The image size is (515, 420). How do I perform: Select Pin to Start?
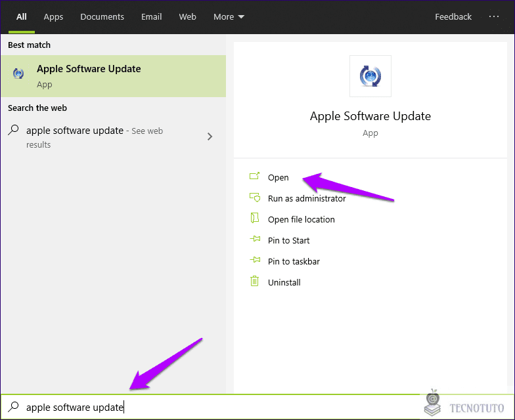(x=289, y=240)
